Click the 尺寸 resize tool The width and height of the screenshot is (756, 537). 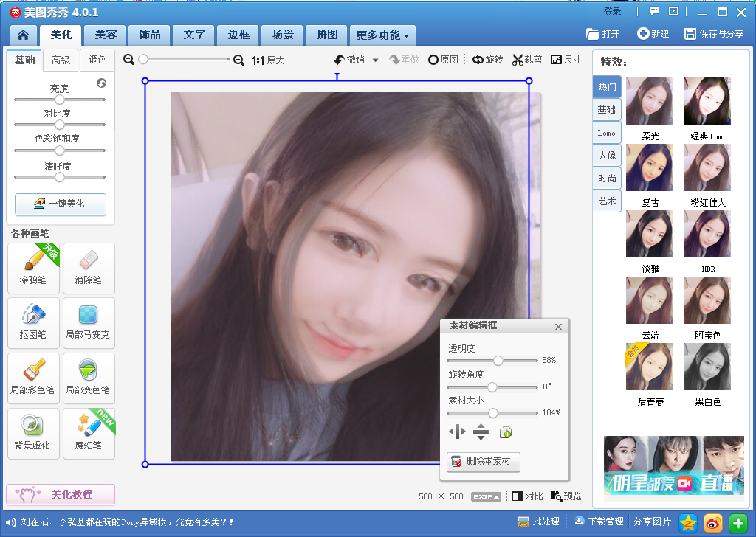pos(566,60)
